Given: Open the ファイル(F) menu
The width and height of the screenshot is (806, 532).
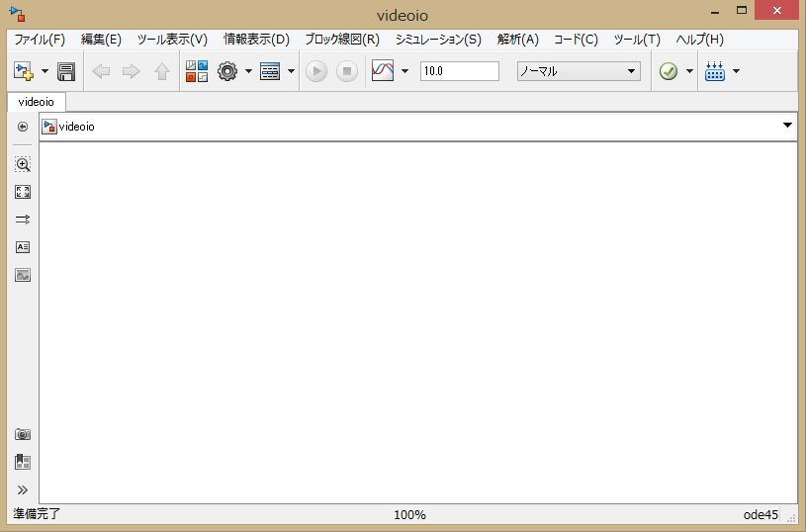Looking at the screenshot, I should (40, 40).
